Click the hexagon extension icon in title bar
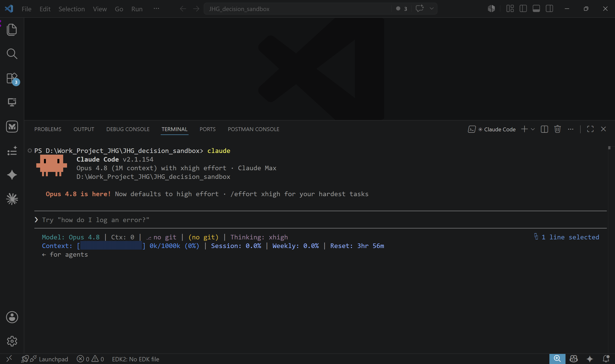This screenshot has width=615, height=364. (491, 9)
